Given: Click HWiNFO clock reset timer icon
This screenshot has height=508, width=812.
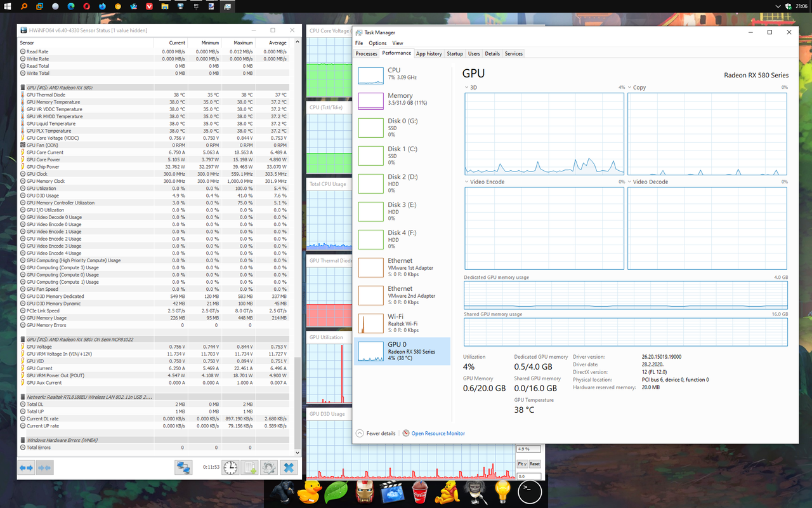Looking at the screenshot, I should (230, 468).
